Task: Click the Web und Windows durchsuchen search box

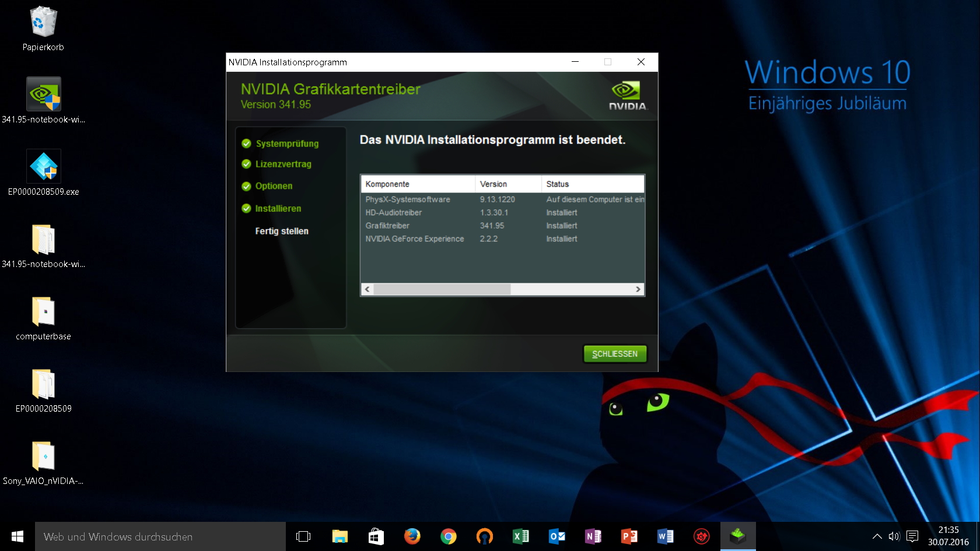Action: [160, 536]
